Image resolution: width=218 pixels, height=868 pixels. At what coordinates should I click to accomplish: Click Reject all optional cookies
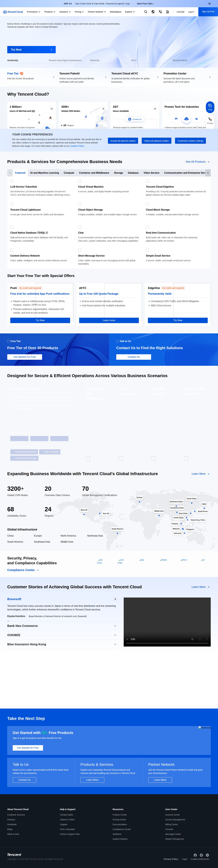(157, 141)
